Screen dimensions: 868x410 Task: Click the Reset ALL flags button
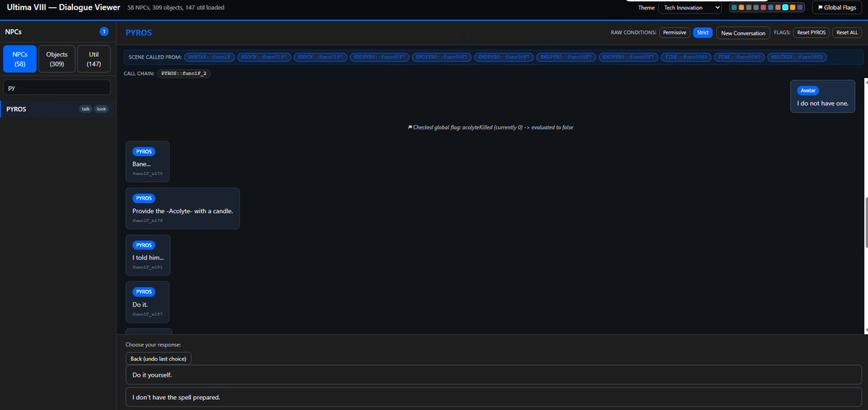[x=847, y=33]
